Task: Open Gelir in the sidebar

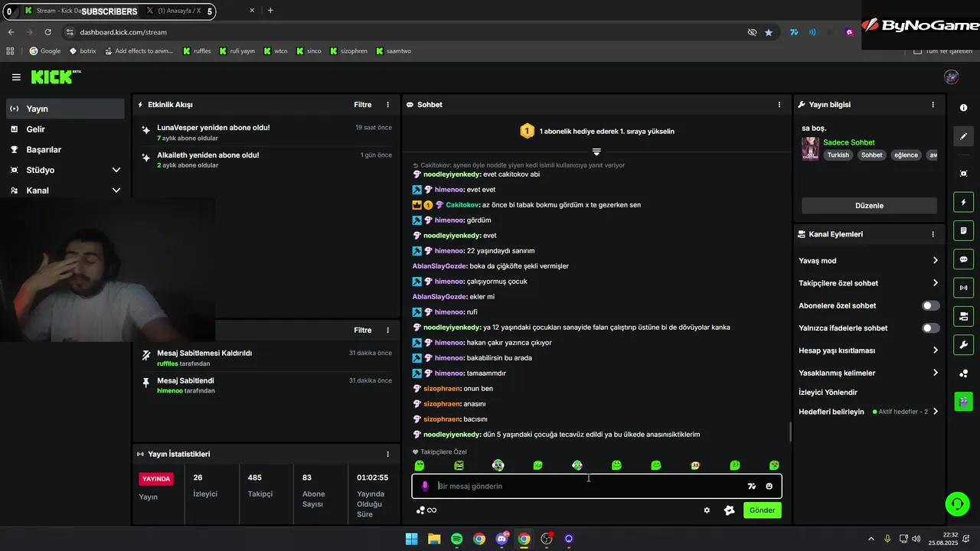Action: tap(65, 129)
